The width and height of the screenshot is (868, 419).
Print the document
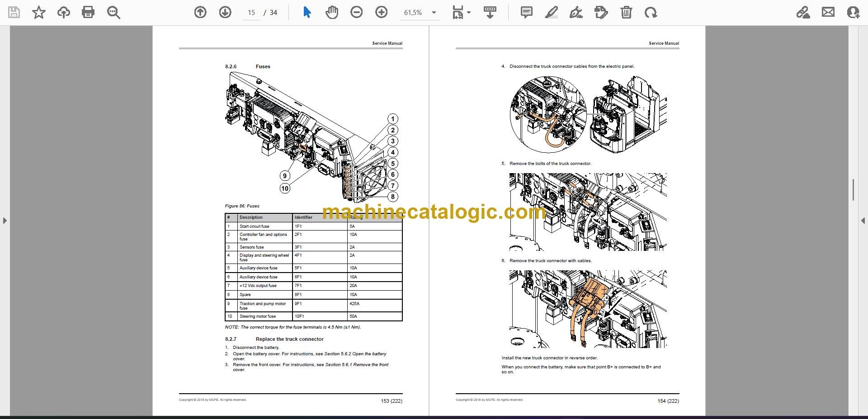click(88, 12)
